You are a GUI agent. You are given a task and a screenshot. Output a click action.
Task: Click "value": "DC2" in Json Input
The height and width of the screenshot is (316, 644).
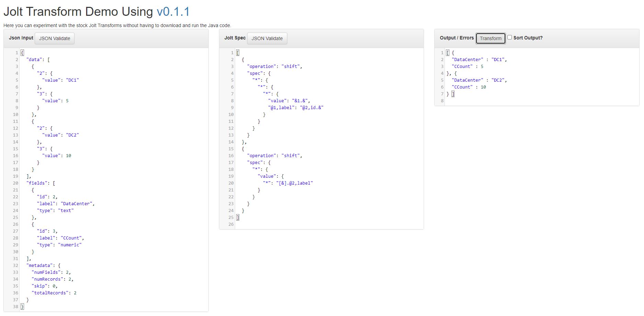[x=61, y=135]
